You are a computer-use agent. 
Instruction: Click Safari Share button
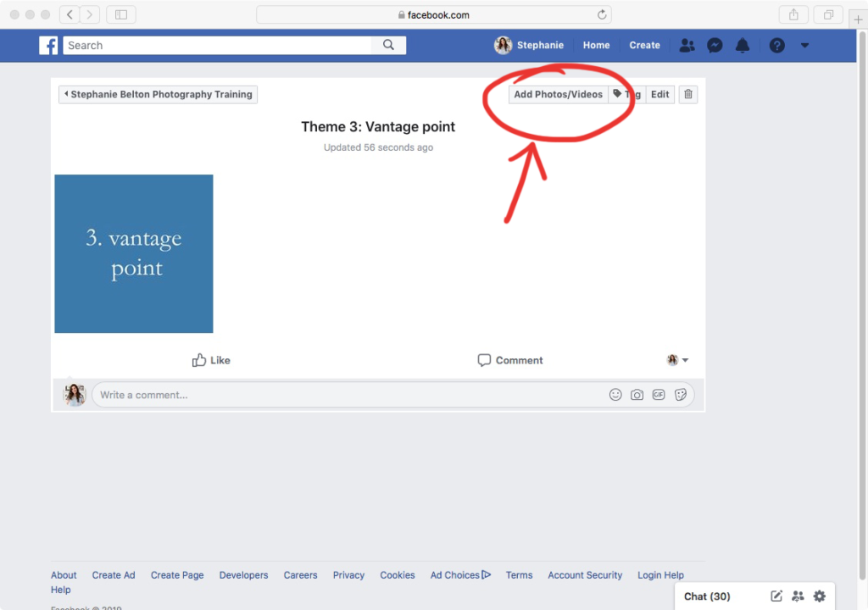[x=793, y=14]
